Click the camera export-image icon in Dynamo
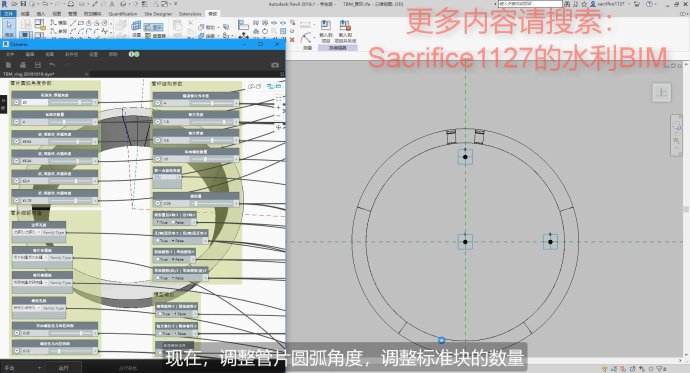Screen dimensions: 690x373 [x=275, y=65]
